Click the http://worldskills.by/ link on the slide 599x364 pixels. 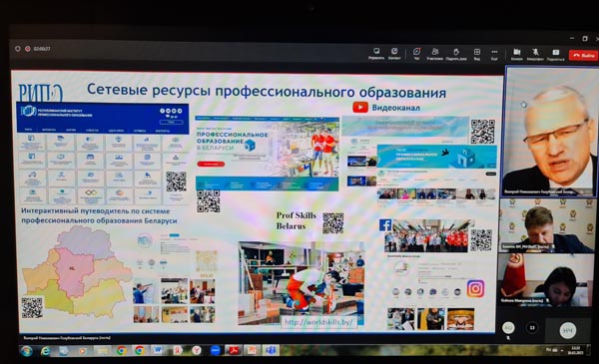pyautogui.click(x=318, y=322)
